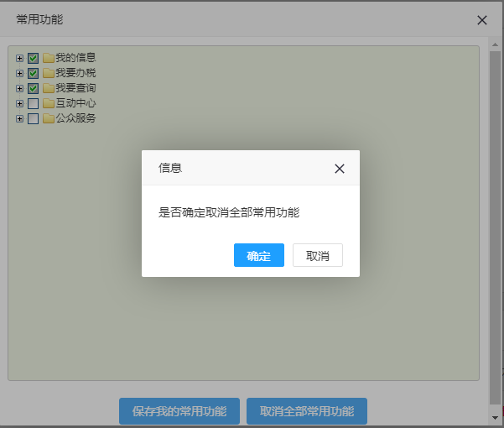Uncheck the 我要查询 checkbox
Image resolution: width=504 pixels, height=428 pixels.
tap(33, 88)
